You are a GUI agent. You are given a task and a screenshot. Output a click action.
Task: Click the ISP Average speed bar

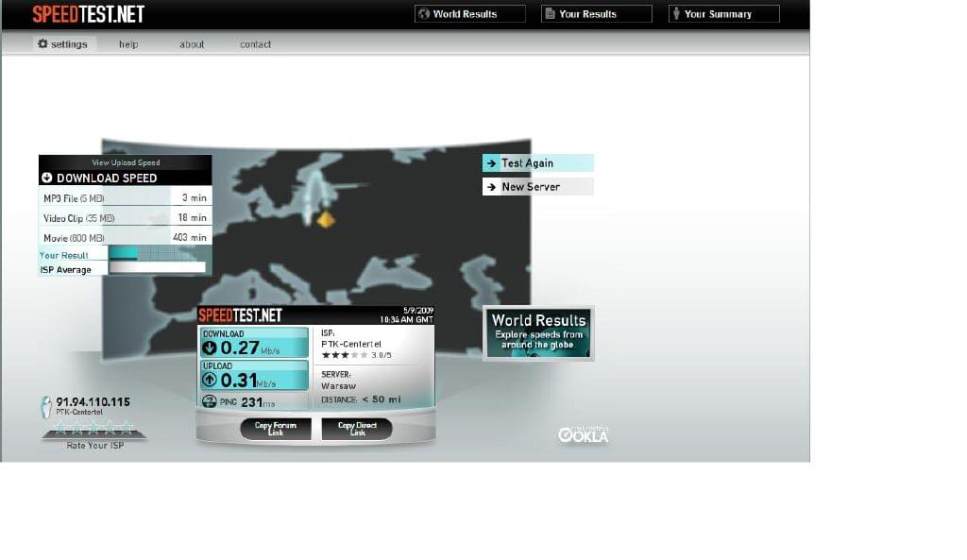tap(158, 267)
